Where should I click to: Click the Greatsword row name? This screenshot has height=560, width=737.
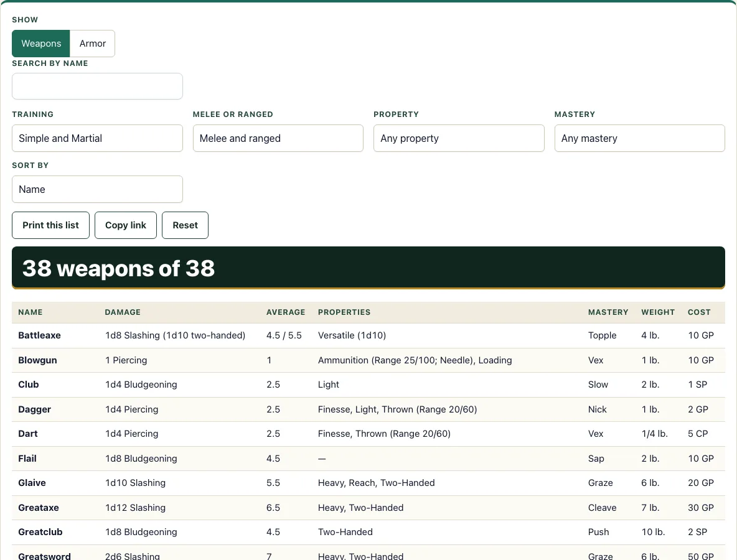click(x=45, y=556)
